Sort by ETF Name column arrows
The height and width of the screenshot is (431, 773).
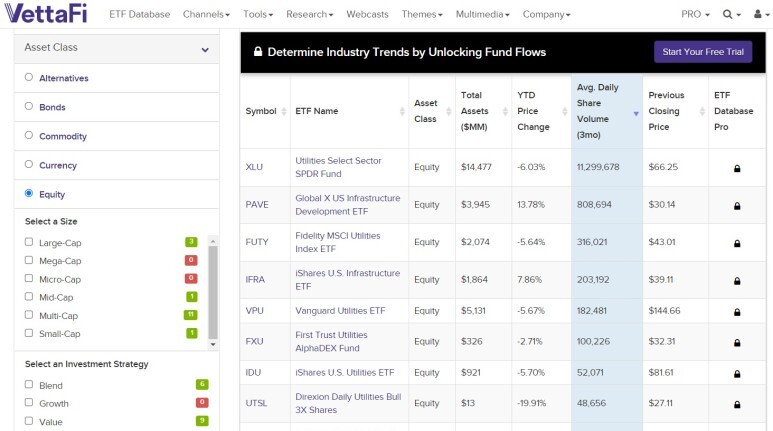[x=402, y=111]
